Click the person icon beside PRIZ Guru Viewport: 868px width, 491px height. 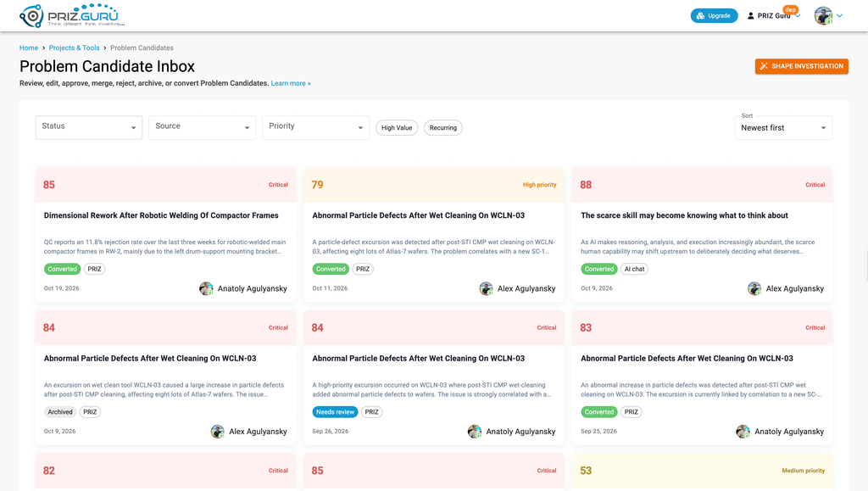(x=751, y=15)
